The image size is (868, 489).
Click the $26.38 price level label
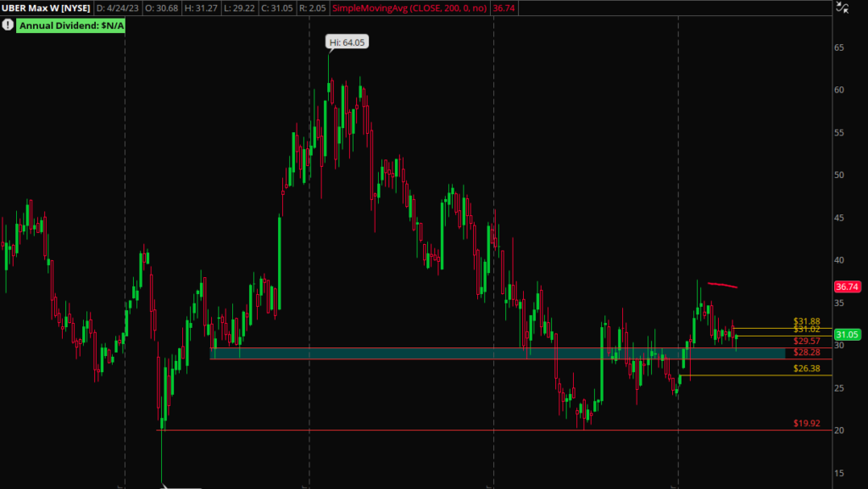tap(806, 369)
